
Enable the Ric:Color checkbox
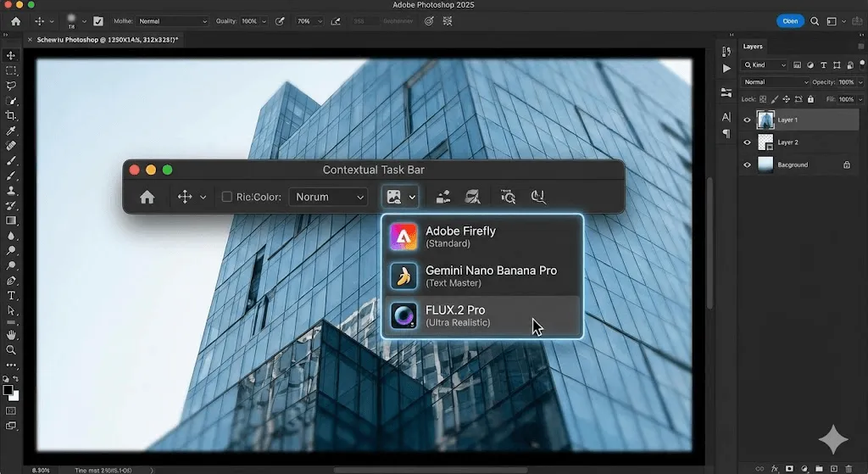point(226,197)
